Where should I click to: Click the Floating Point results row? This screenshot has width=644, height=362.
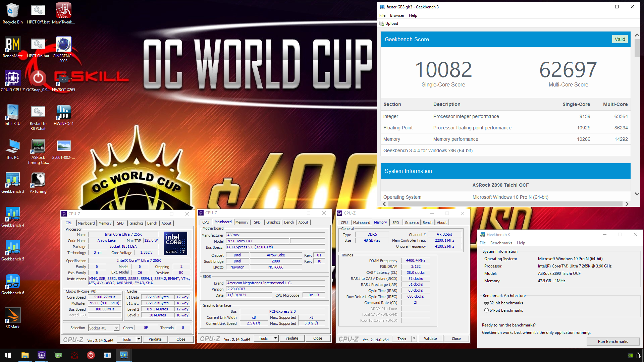pos(505,128)
